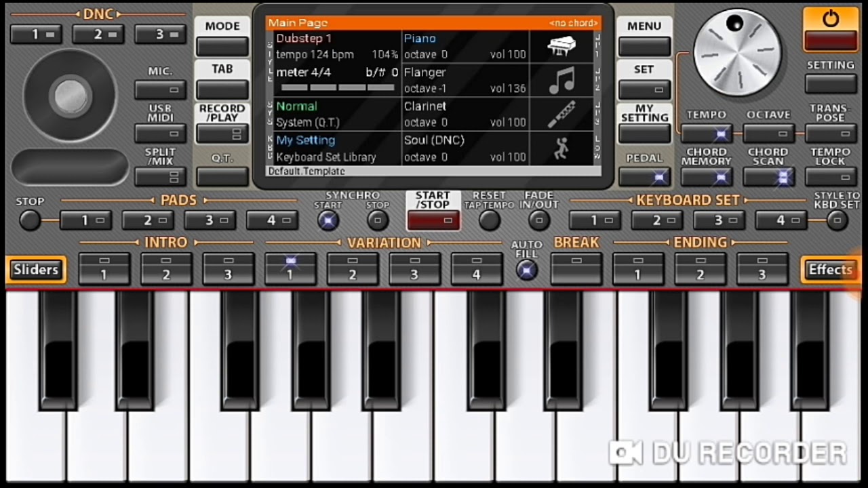Toggle Synchro Start round button
Image resolution: width=868 pixels, height=488 pixels.
(328, 220)
